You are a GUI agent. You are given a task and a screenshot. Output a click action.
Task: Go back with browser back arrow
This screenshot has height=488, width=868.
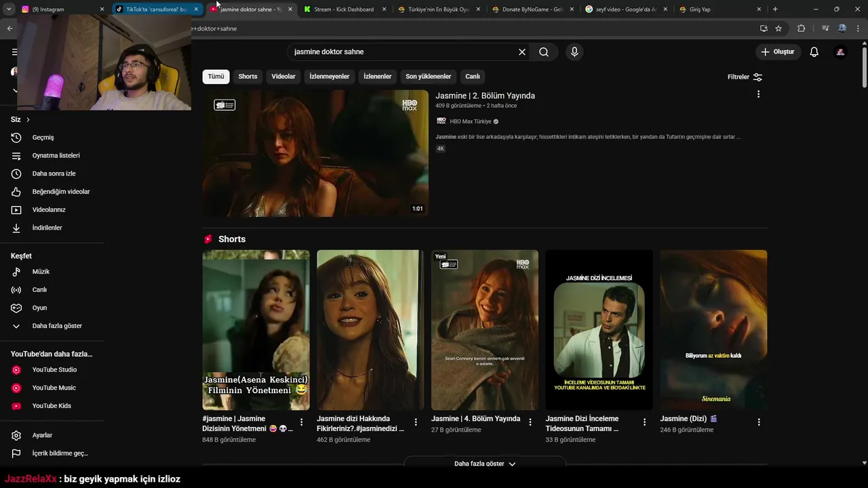(9, 28)
